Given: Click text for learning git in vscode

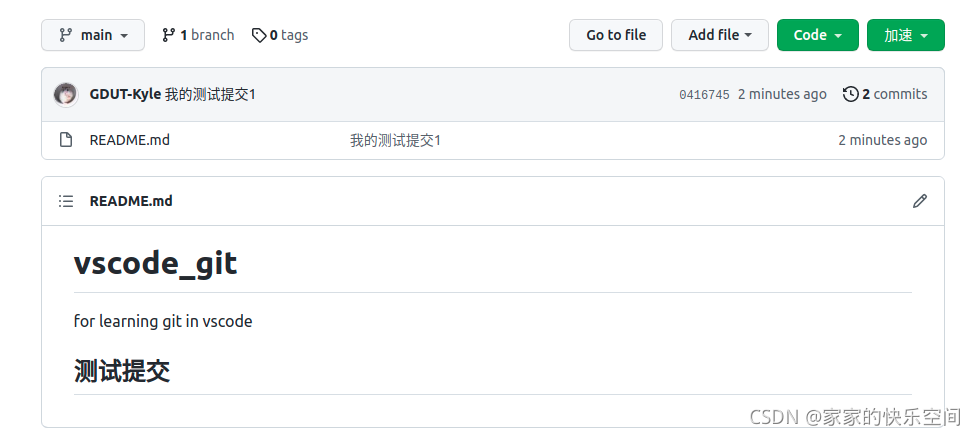Looking at the screenshot, I should coord(163,321).
